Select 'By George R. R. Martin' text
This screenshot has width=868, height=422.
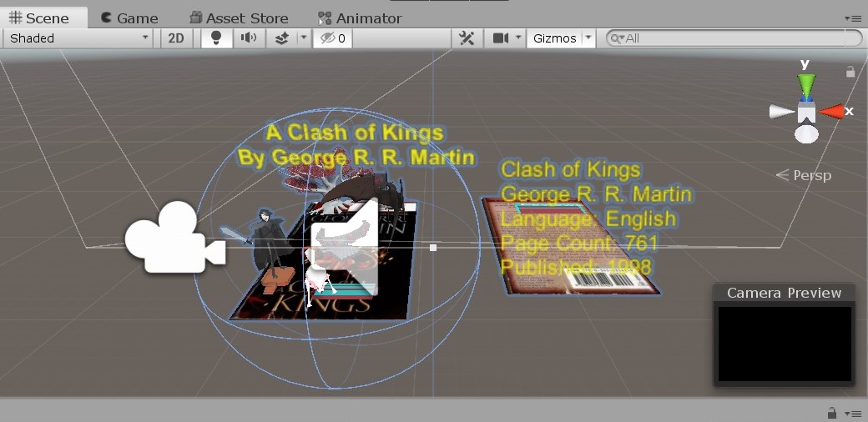[x=356, y=157]
